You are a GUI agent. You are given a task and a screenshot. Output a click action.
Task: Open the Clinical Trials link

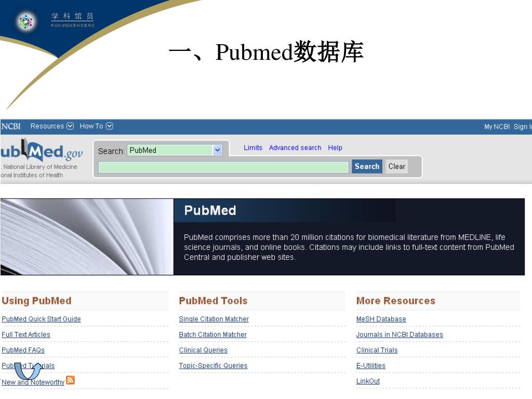coord(377,350)
